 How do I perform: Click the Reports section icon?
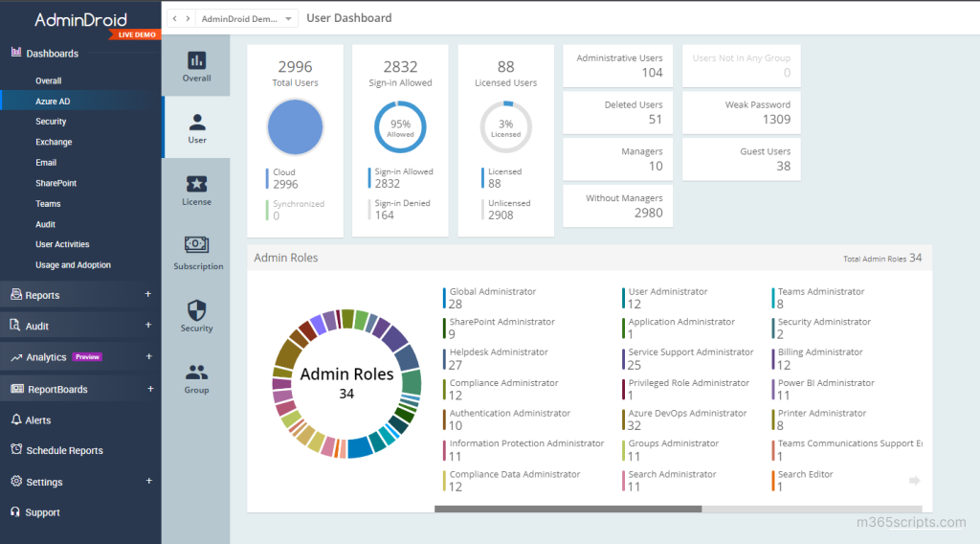[16, 294]
